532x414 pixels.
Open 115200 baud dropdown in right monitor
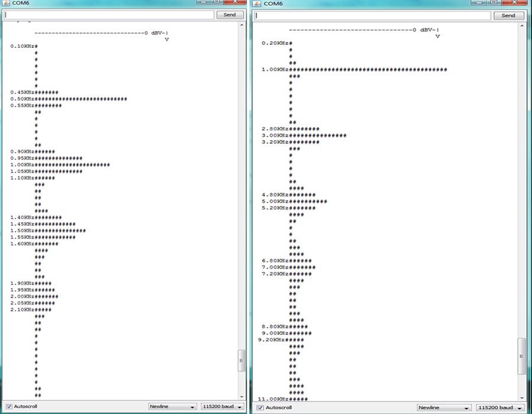click(499, 407)
